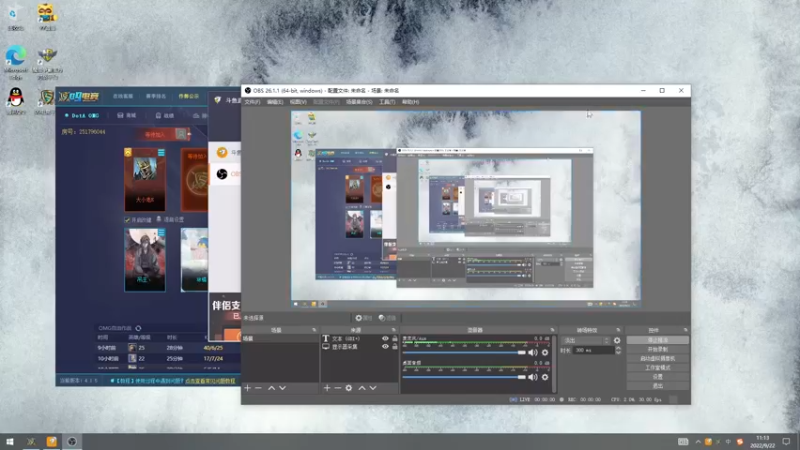This screenshot has width=800, height=450.
Task: Open source 属性 properties button above docks
Action: [x=364, y=318]
